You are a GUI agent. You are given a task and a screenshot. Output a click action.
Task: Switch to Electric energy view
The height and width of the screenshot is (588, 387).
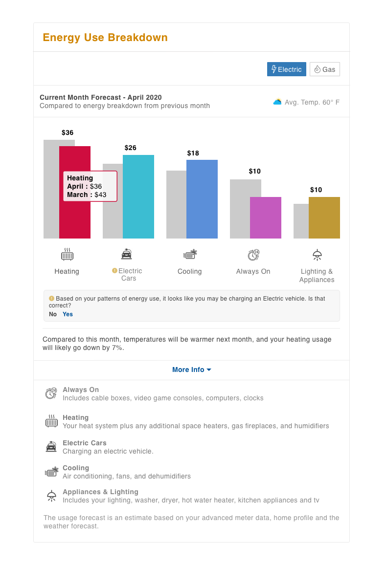pyautogui.click(x=287, y=69)
